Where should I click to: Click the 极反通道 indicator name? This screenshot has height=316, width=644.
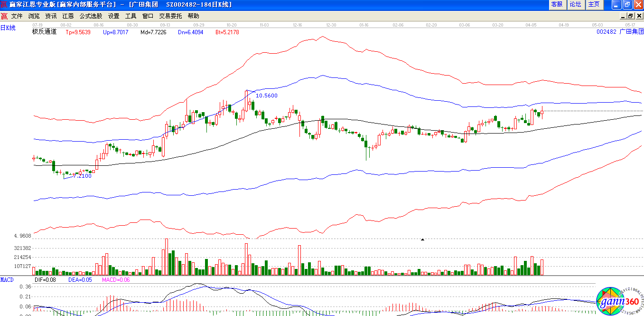pos(44,32)
